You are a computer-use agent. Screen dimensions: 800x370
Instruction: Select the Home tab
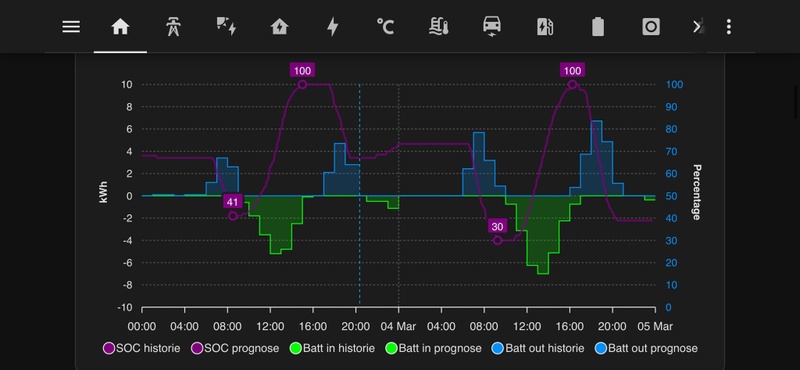coord(120,27)
